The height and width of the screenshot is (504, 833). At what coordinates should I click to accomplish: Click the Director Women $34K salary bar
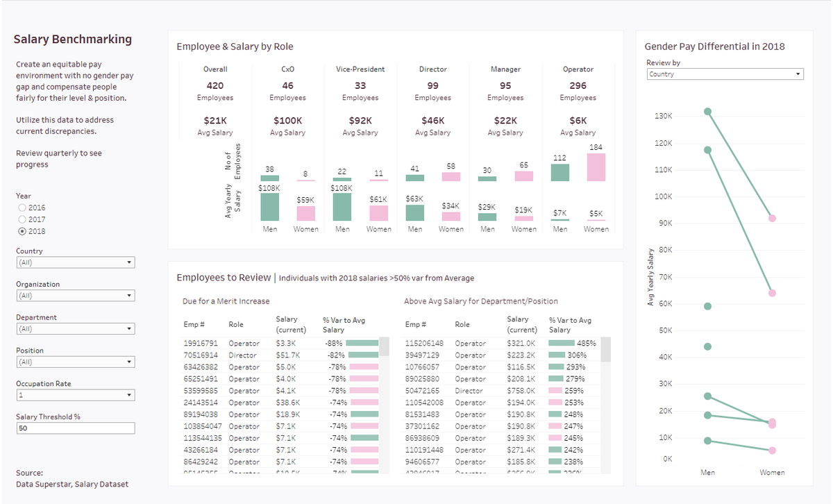click(x=451, y=217)
